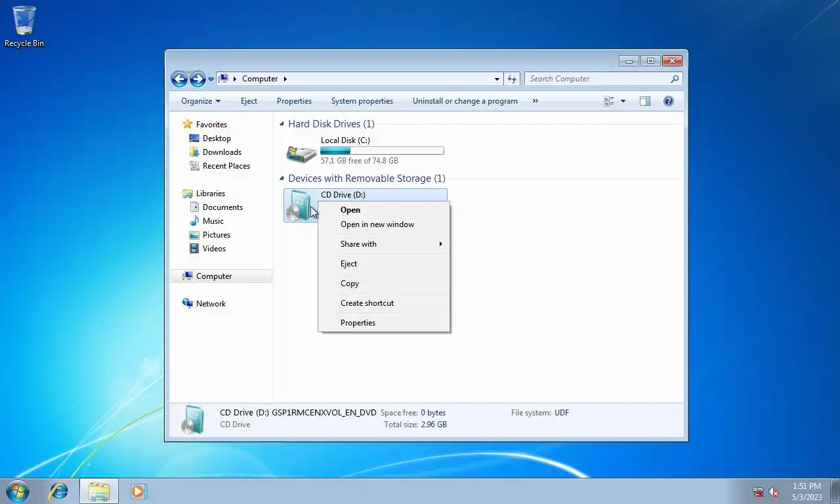Click the Documents library icon
Viewport: 840px width, 504px height.
194,207
